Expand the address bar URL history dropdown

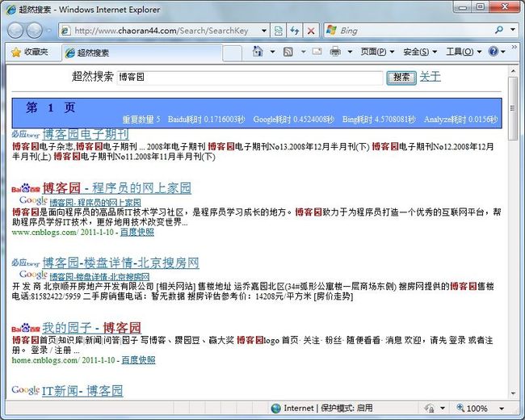point(264,31)
